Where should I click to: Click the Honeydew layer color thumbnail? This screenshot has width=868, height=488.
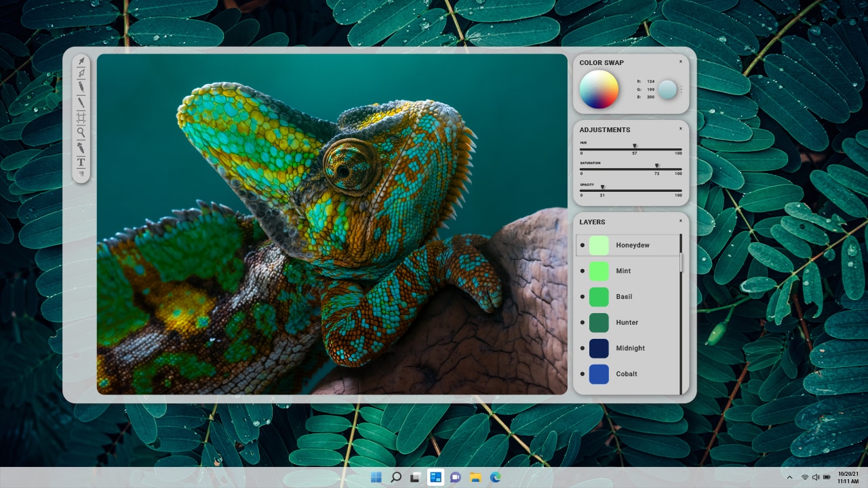(x=599, y=245)
